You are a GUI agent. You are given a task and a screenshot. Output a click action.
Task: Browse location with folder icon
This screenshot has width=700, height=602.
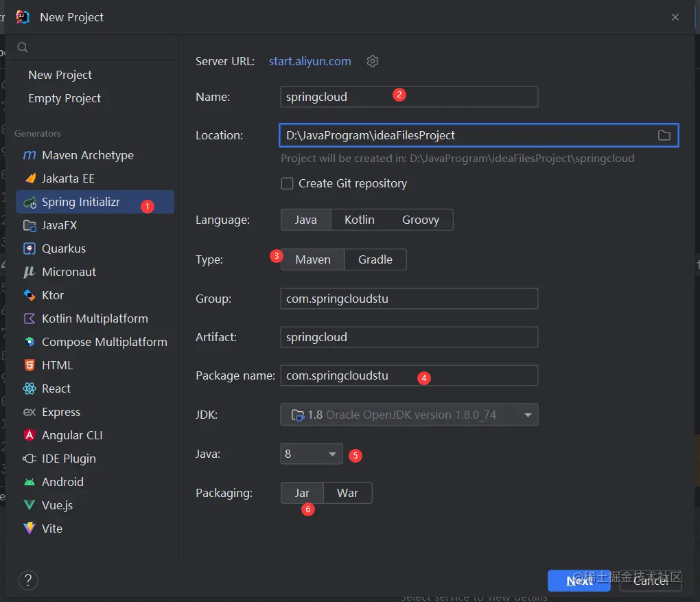[664, 135]
